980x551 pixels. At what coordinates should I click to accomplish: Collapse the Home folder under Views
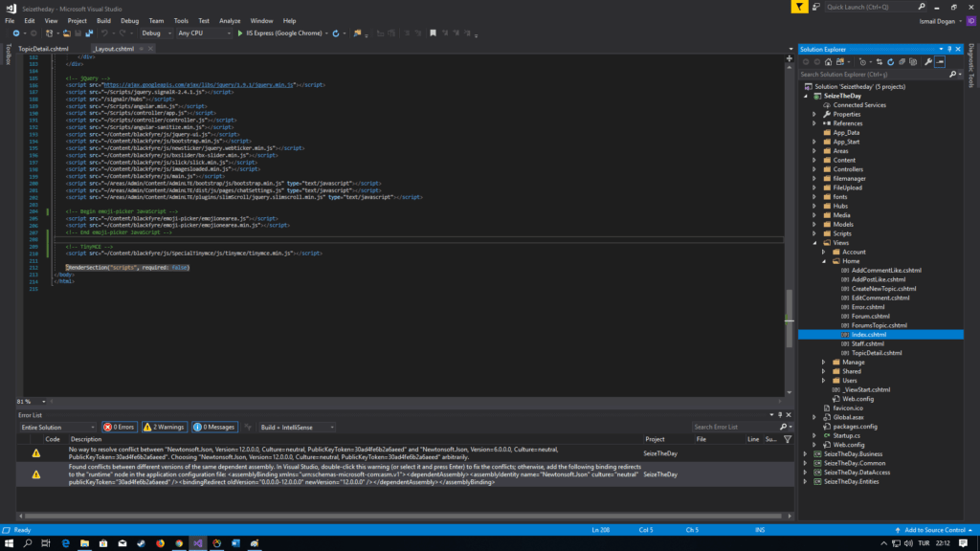click(824, 261)
